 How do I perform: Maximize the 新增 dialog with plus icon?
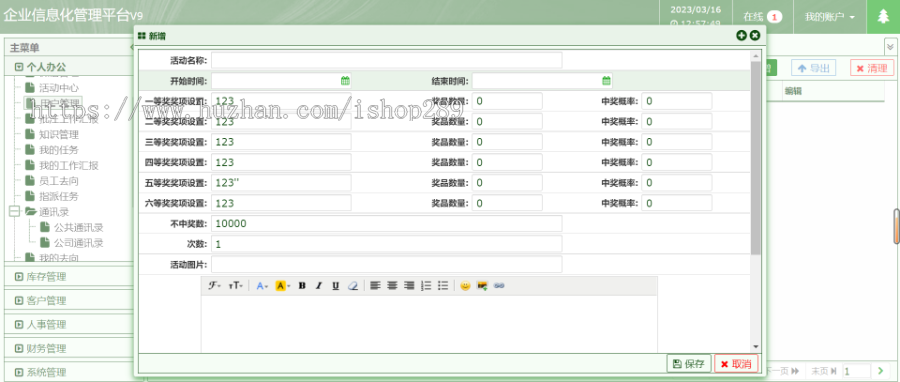[742, 36]
